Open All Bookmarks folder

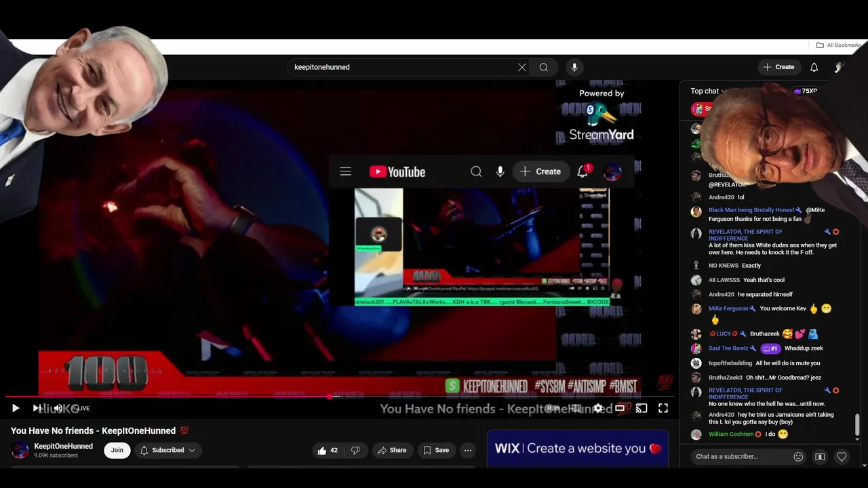click(x=839, y=45)
